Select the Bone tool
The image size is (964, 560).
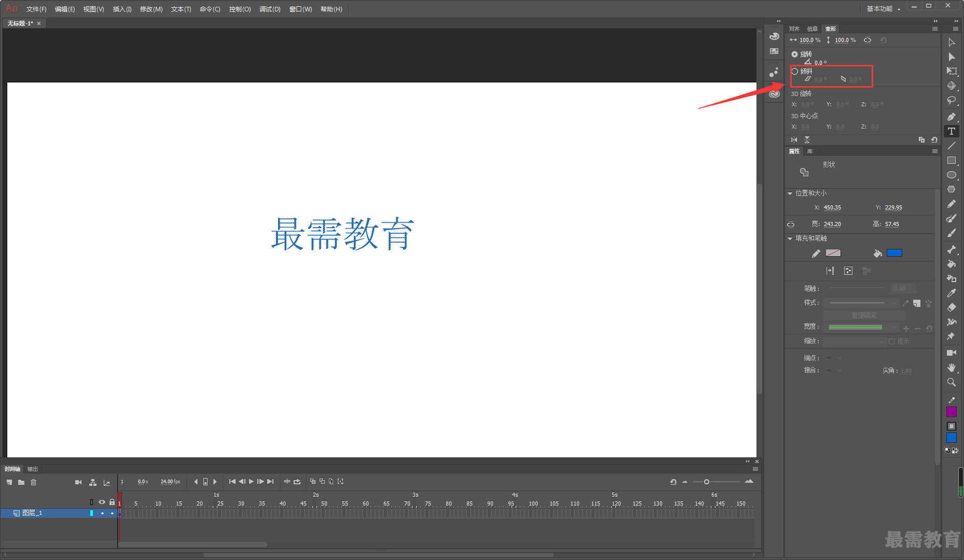tap(952, 250)
